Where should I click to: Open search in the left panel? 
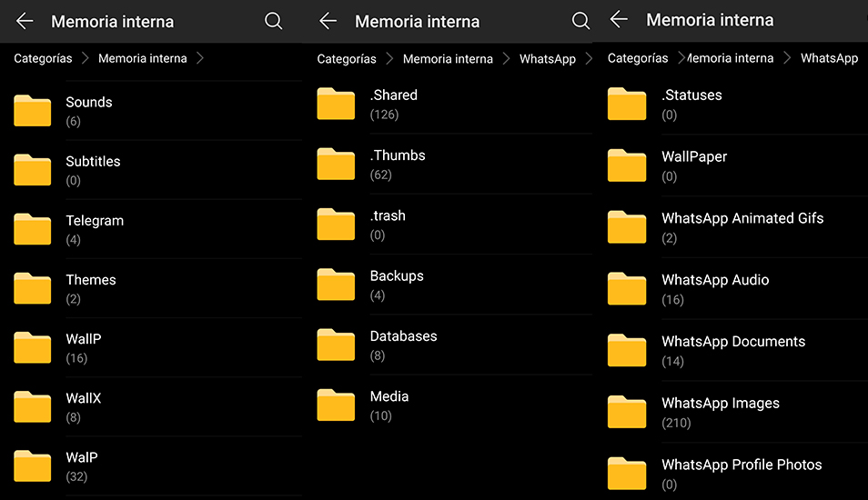274,21
